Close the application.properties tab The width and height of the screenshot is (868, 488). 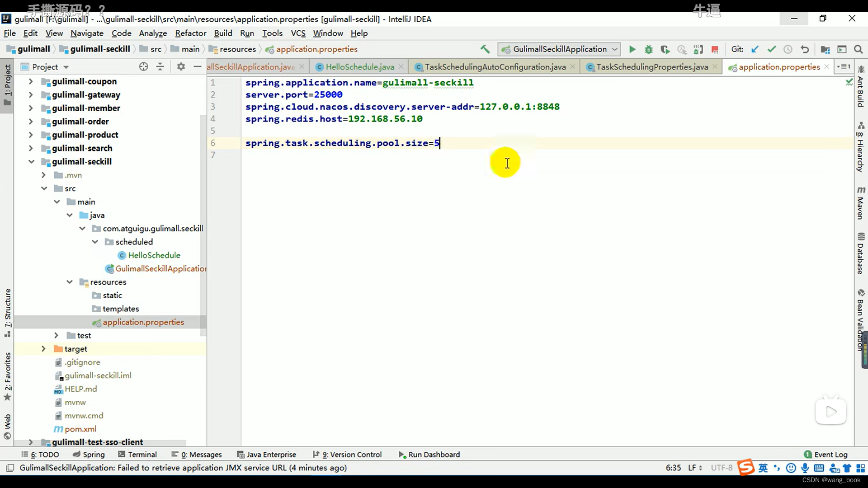tap(827, 66)
